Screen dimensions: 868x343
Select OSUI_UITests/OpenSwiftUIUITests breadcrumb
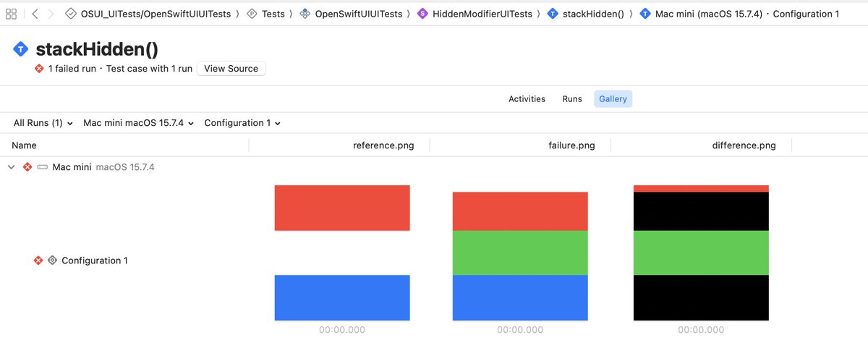point(156,14)
